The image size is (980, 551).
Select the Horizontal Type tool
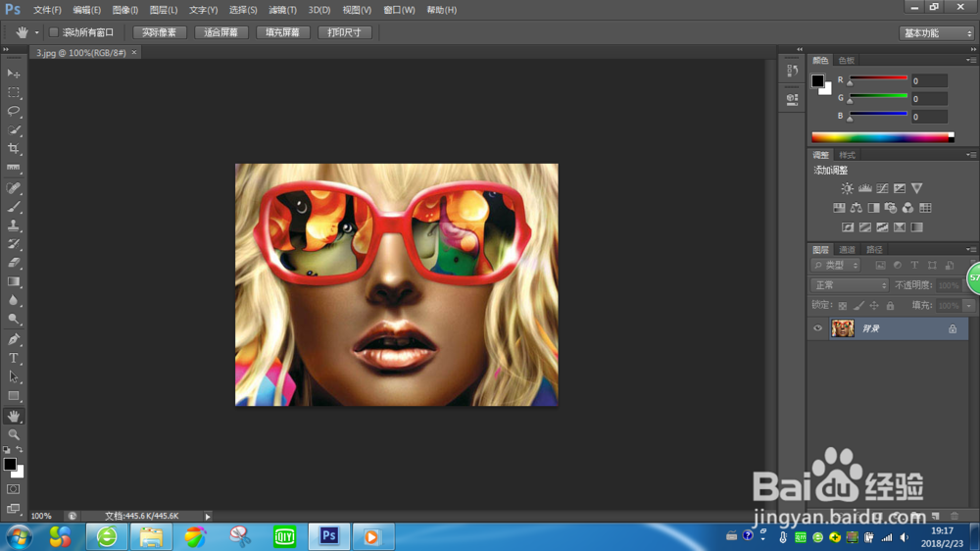click(x=13, y=359)
